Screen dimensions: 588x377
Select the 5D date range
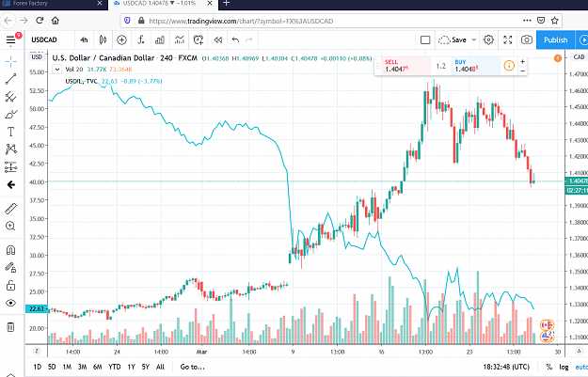click(x=52, y=367)
